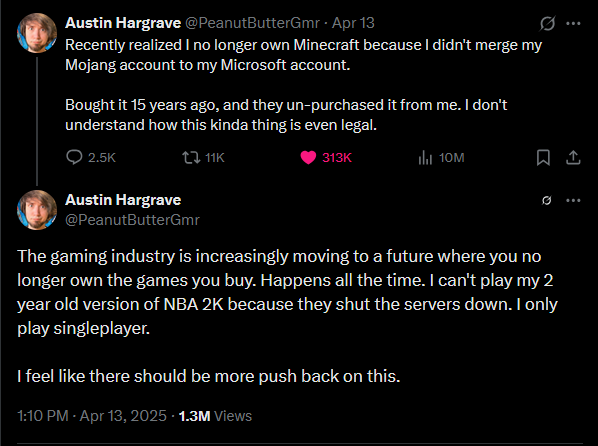Open Austin Hargrave name link in first tweet
Image resolution: width=598 pixels, height=446 pixels.
(123, 23)
